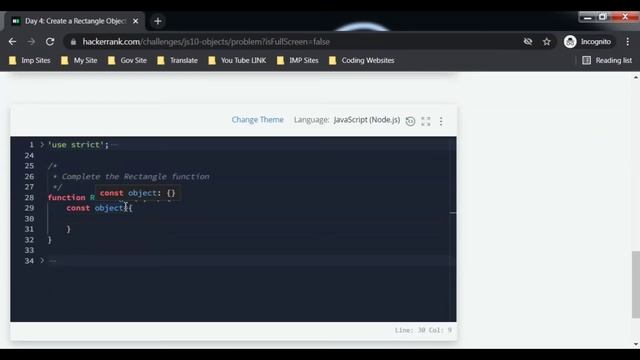The image size is (640, 360).
Task: Click the browser forward arrow
Action: [31, 42]
